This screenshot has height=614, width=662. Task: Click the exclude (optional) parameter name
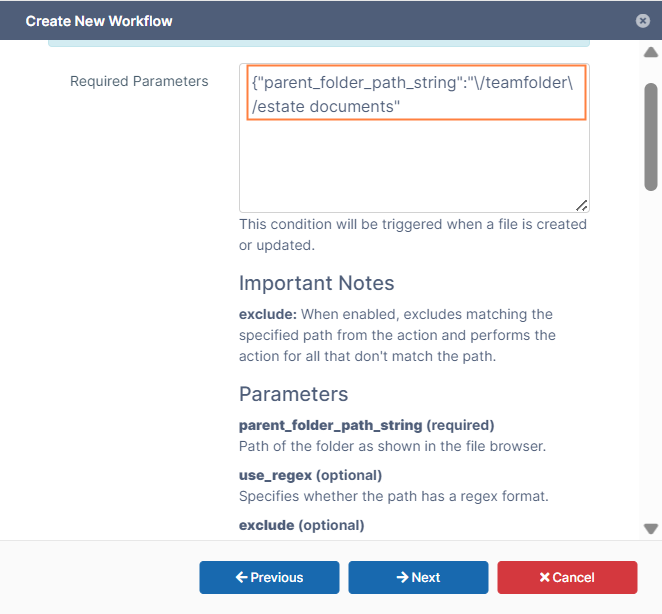301,525
